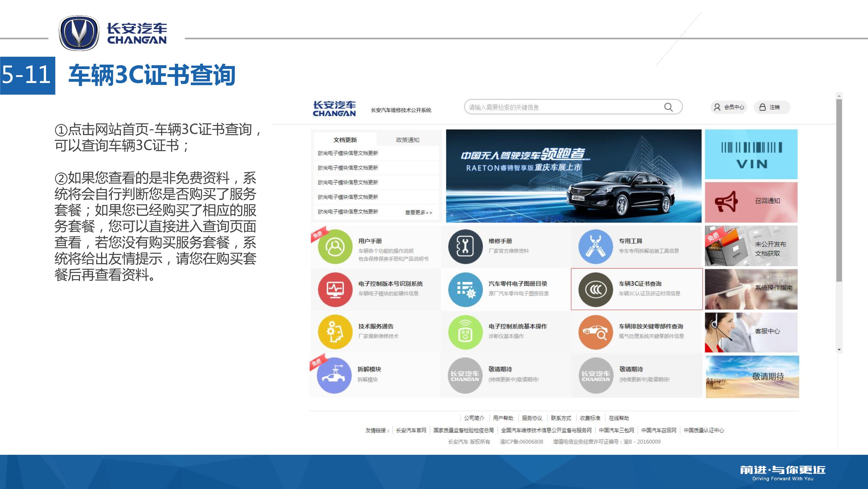This screenshot has height=489, width=868.
Task: Click the 召回通知 megaphone tile
Action: [751, 202]
